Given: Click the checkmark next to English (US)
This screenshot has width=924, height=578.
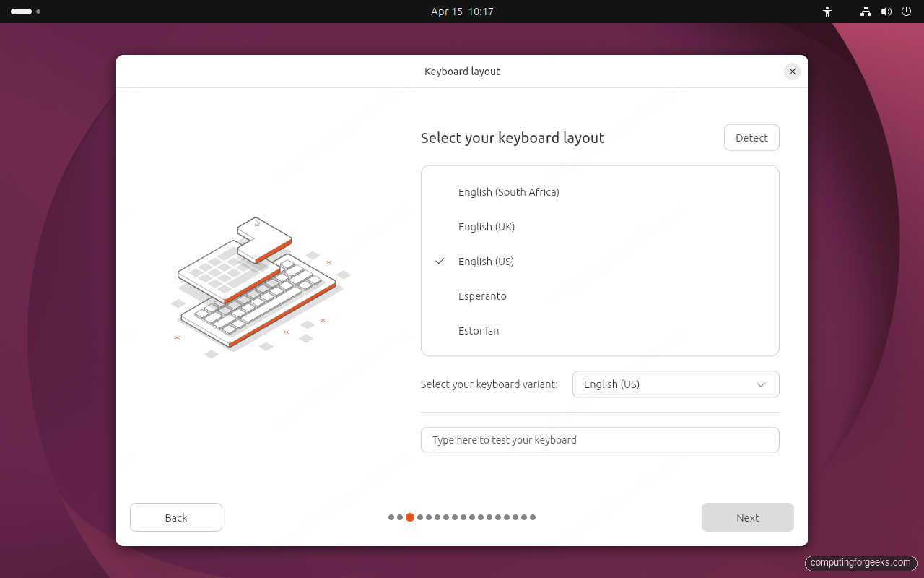Looking at the screenshot, I should coord(440,261).
